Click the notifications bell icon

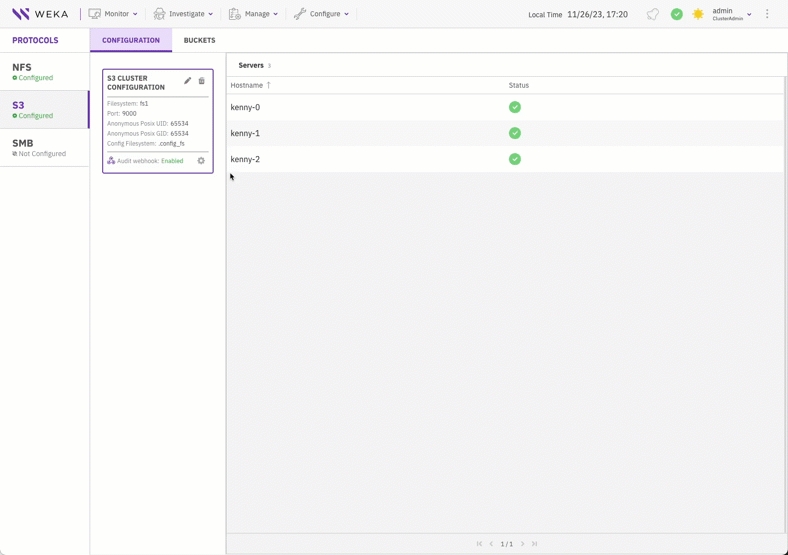click(x=653, y=14)
